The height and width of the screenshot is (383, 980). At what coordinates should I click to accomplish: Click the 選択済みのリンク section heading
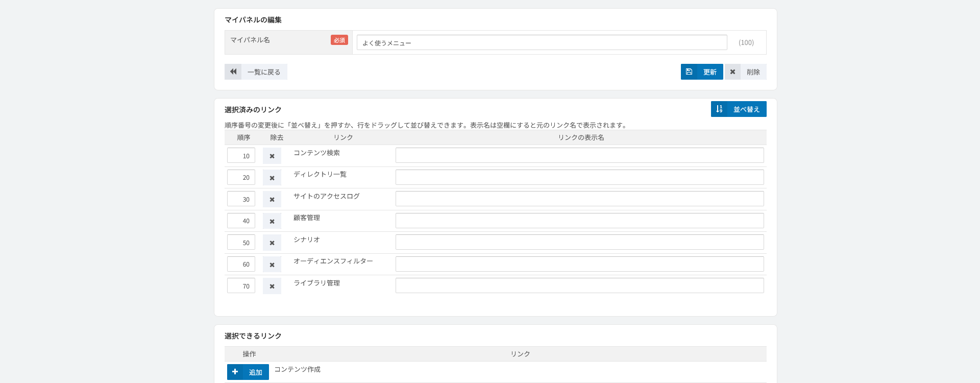click(x=253, y=109)
